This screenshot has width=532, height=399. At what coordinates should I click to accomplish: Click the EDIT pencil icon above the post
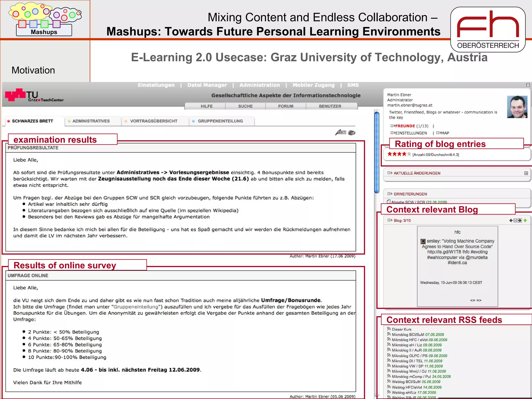point(341,132)
